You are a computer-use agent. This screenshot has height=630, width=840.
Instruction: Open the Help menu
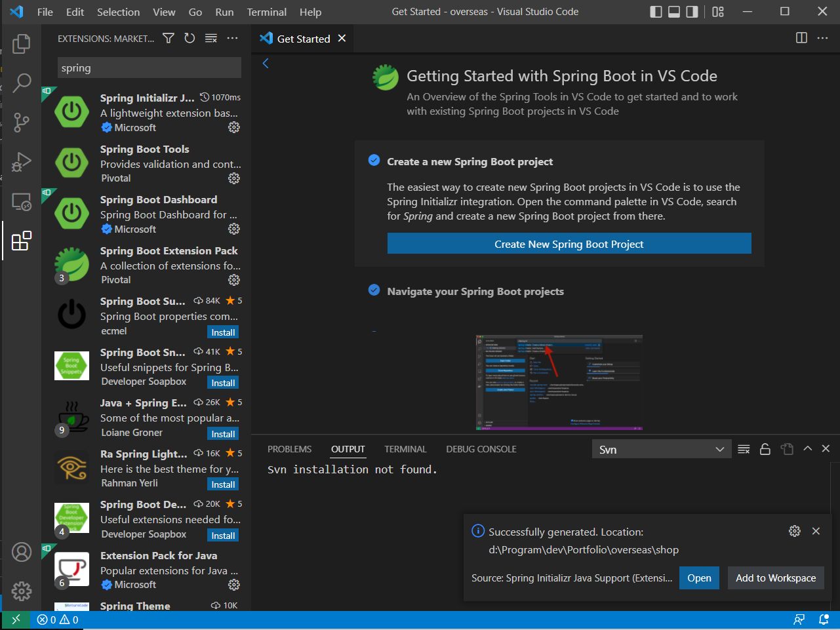click(311, 12)
